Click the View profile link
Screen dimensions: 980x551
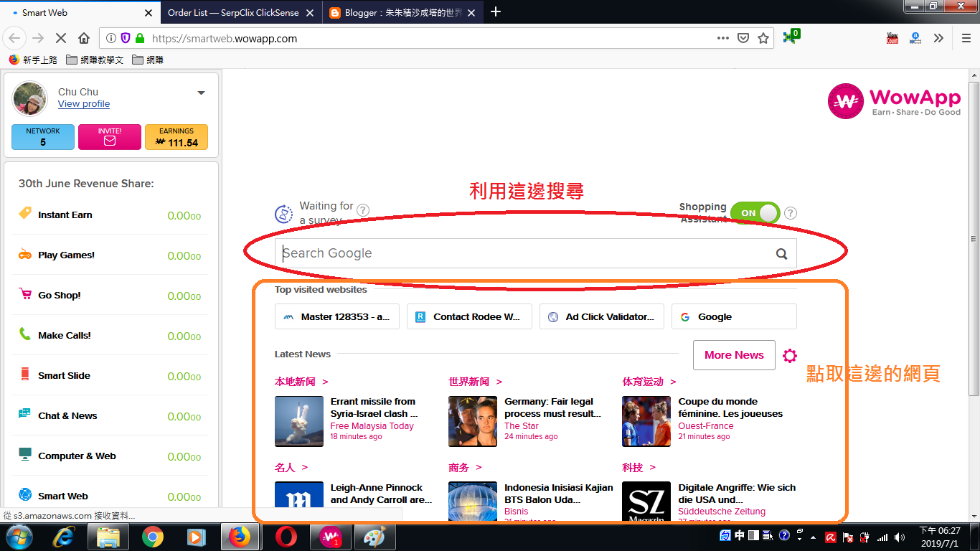coord(84,104)
